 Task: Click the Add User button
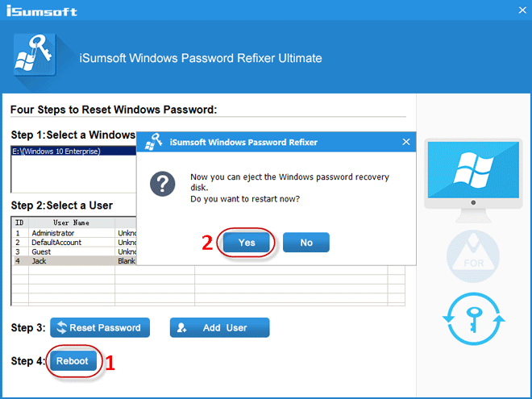pos(219,327)
